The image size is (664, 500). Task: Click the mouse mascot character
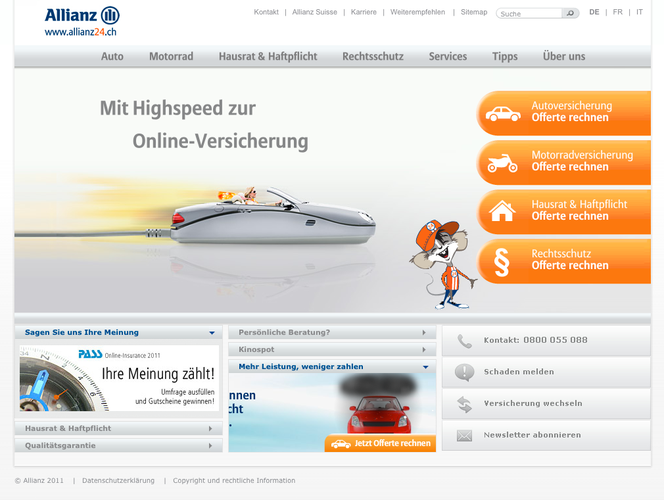coord(443,264)
